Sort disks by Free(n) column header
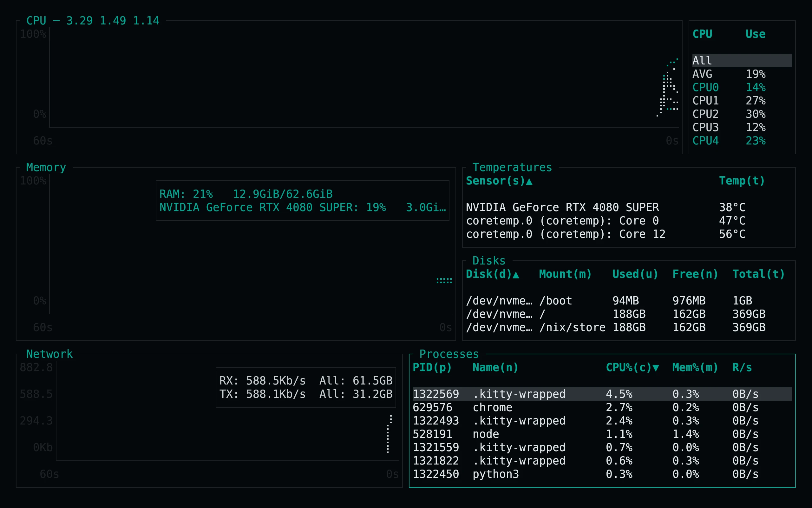 (695, 274)
